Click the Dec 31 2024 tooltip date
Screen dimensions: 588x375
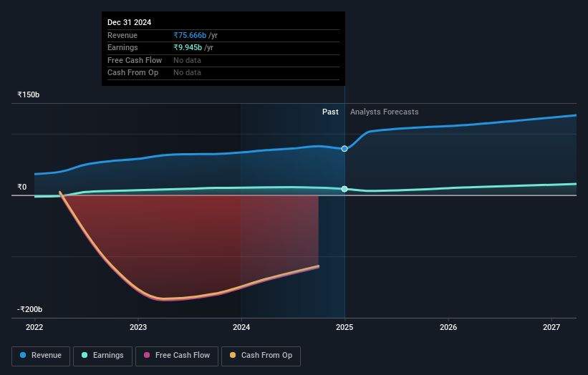click(130, 22)
